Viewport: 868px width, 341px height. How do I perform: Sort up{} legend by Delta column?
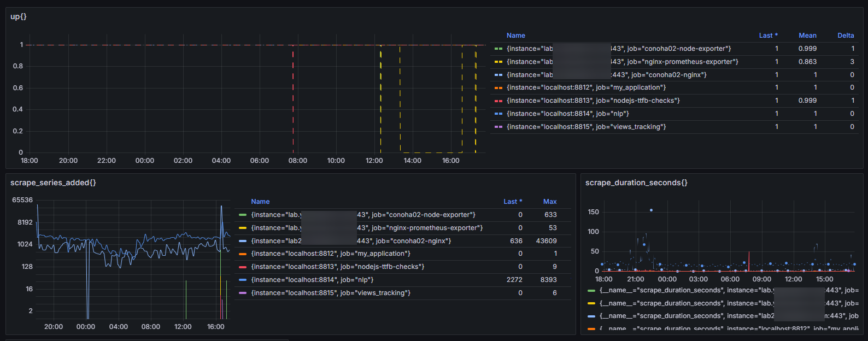[x=846, y=36]
